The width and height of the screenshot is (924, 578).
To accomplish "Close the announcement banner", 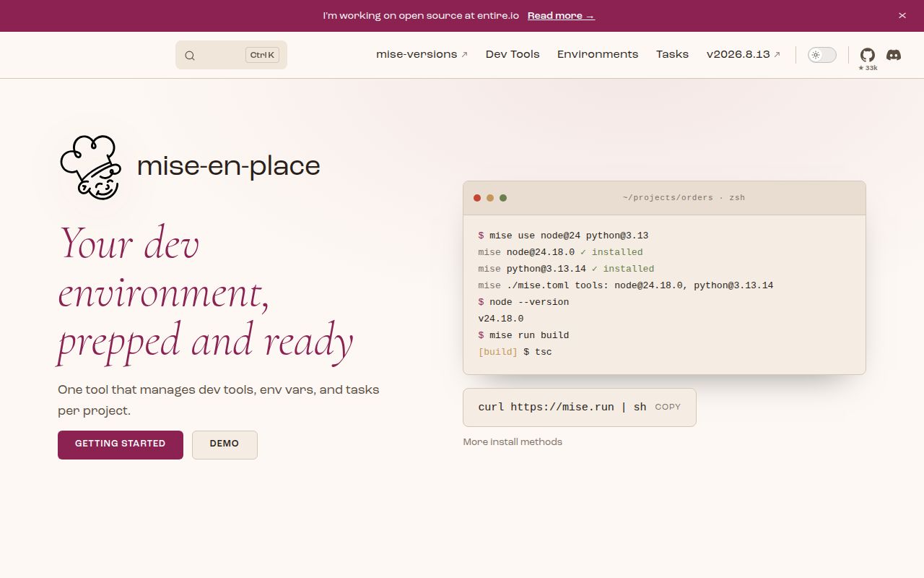I will (x=902, y=15).
